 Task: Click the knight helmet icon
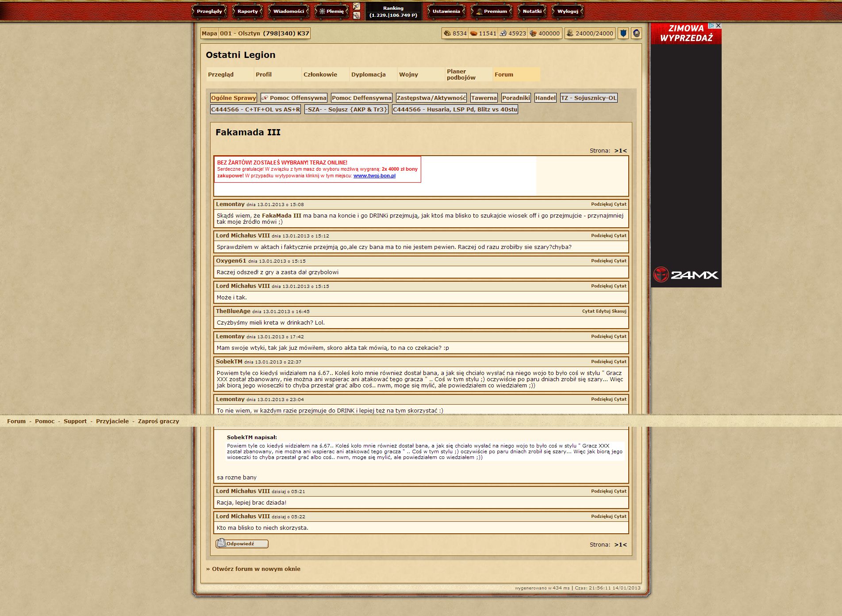[636, 33]
